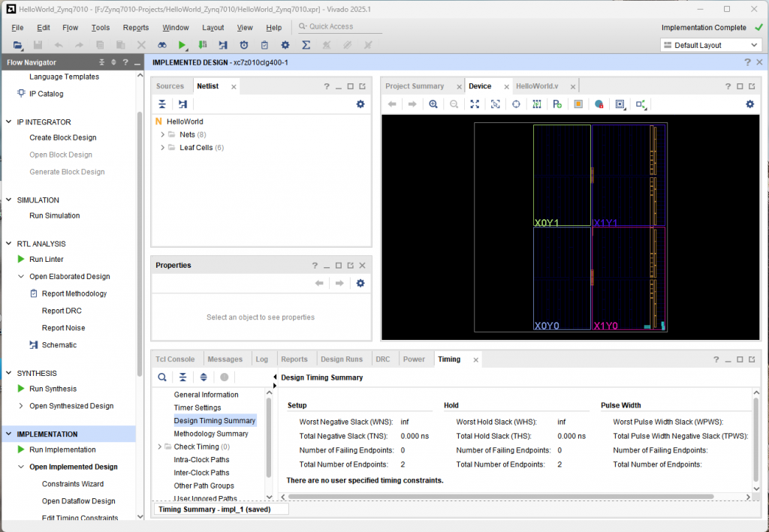Click schematic icon in Netlist panel toolbar
This screenshot has width=769, height=532.
pyautogui.click(x=183, y=104)
